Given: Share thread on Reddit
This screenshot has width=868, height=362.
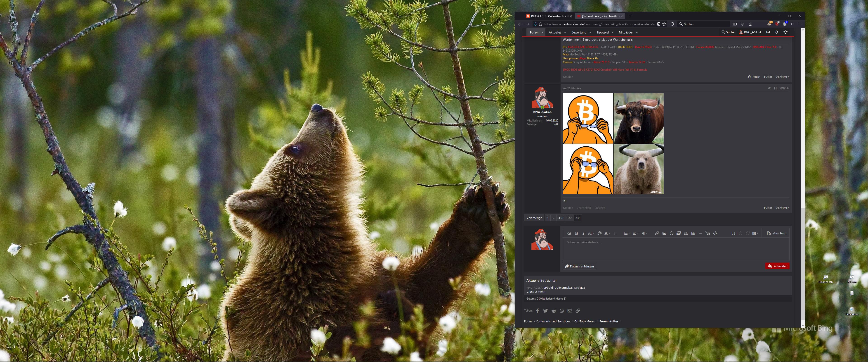Looking at the screenshot, I should [554, 311].
